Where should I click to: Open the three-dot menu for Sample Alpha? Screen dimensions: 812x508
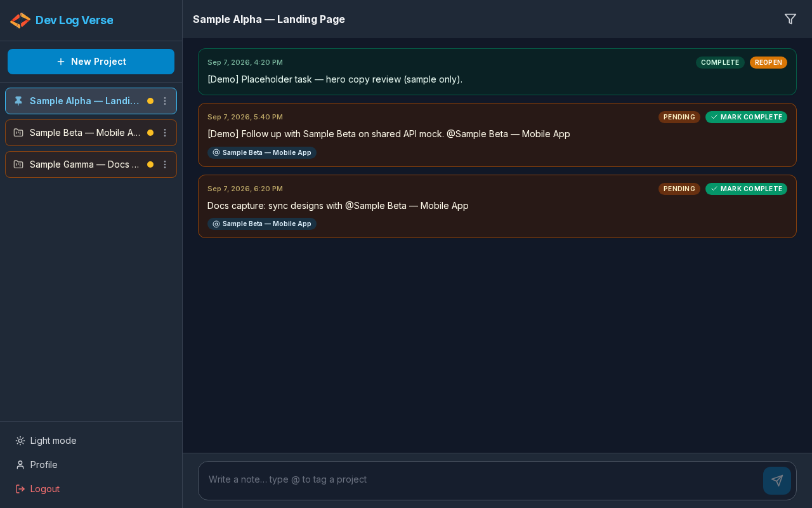tap(165, 101)
